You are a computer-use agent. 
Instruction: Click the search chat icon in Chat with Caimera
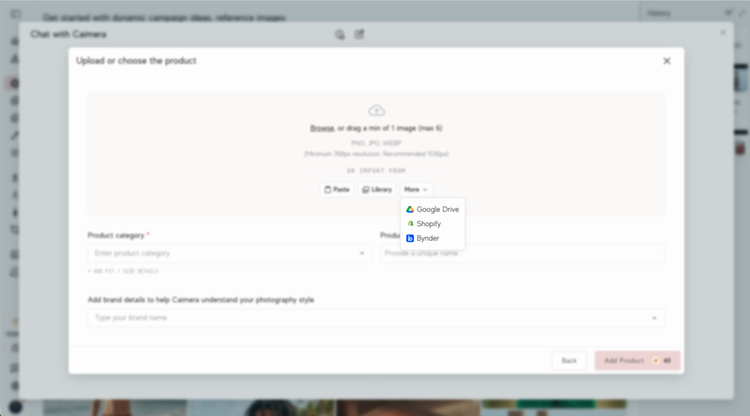point(340,34)
